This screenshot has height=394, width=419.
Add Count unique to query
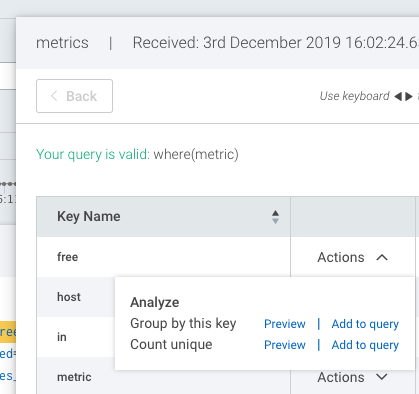(x=365, y=345)
